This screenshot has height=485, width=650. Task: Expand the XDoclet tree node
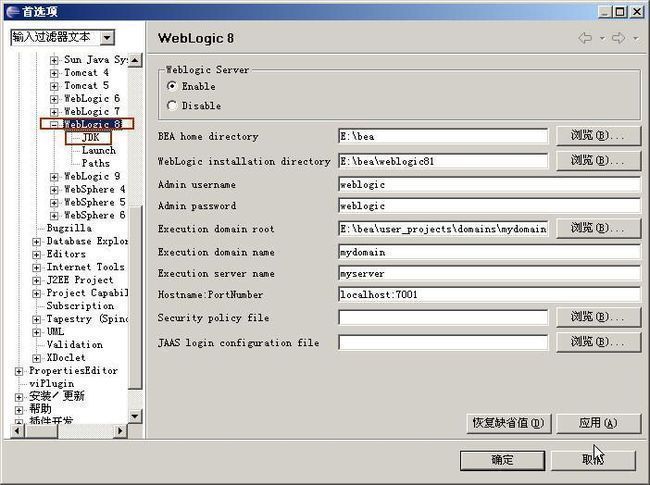[36, 358]
